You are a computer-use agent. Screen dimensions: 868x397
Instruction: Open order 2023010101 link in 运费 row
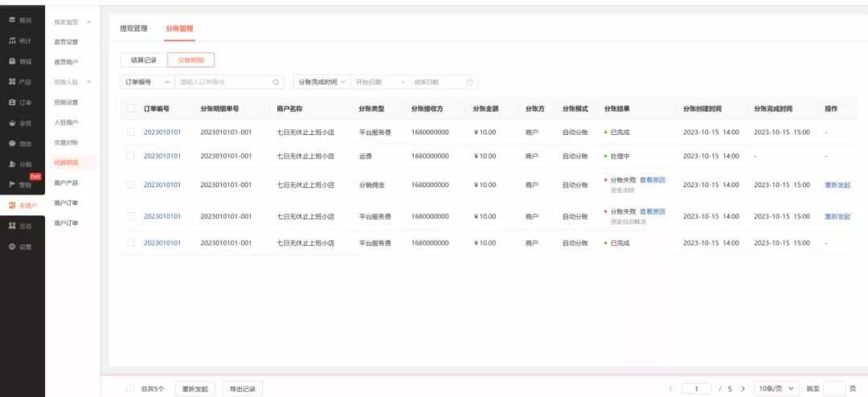pyautogui.click(x=162, y=156)
